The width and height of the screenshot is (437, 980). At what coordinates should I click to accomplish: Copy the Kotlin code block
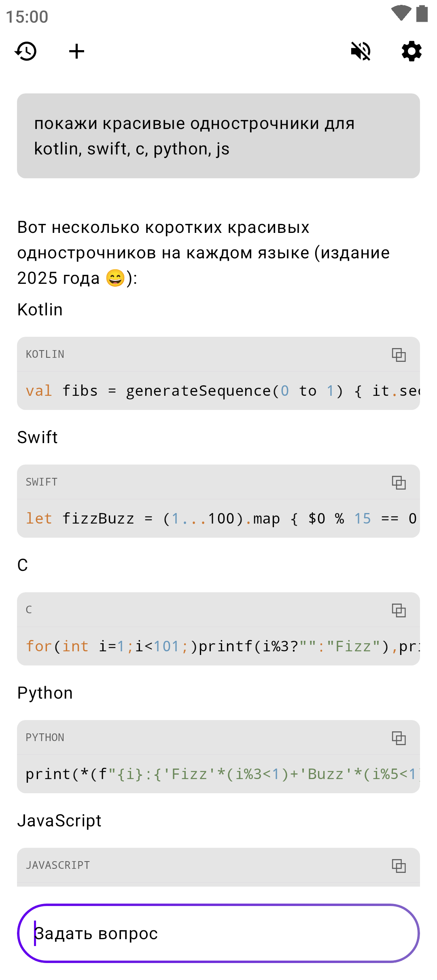399,355
